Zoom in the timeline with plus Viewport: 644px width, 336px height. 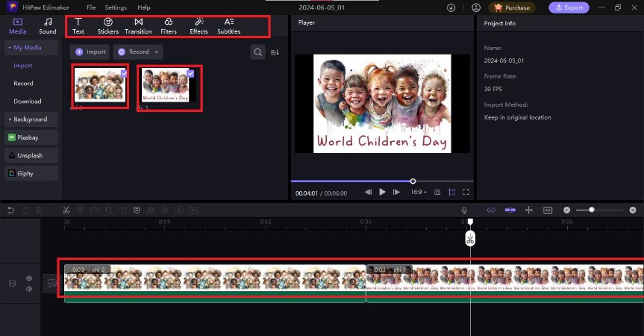pos(633,211)
